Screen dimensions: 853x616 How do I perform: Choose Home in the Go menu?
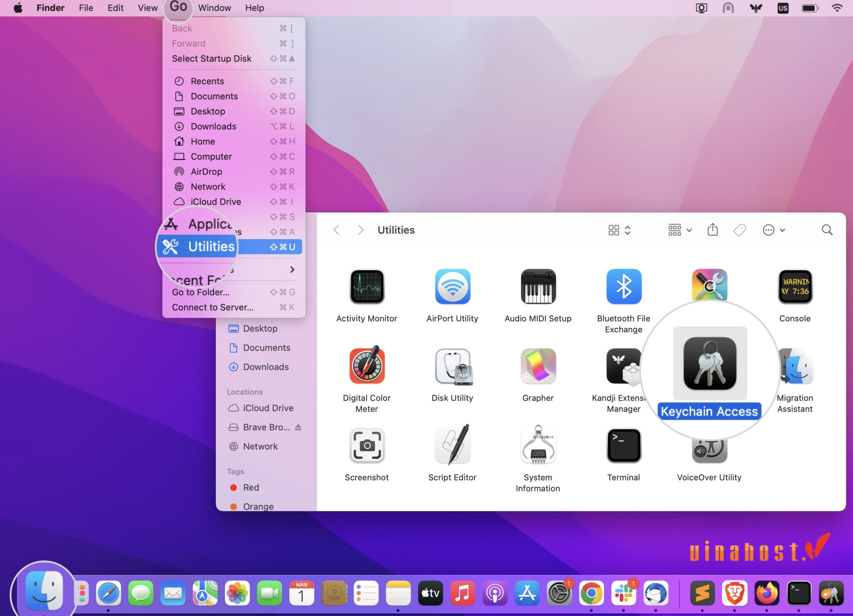click(234, 142)
